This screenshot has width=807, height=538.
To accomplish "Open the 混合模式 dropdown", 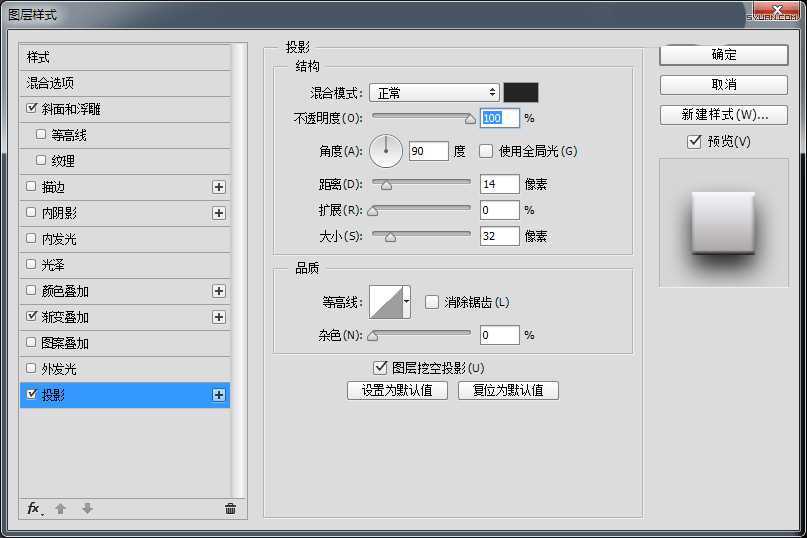I will pos(434,93).
